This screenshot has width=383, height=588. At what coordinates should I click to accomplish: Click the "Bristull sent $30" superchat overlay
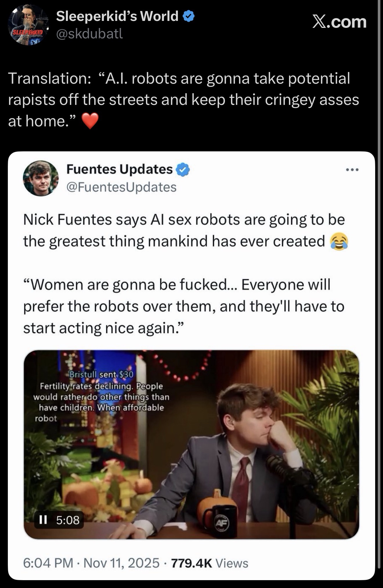101,375
